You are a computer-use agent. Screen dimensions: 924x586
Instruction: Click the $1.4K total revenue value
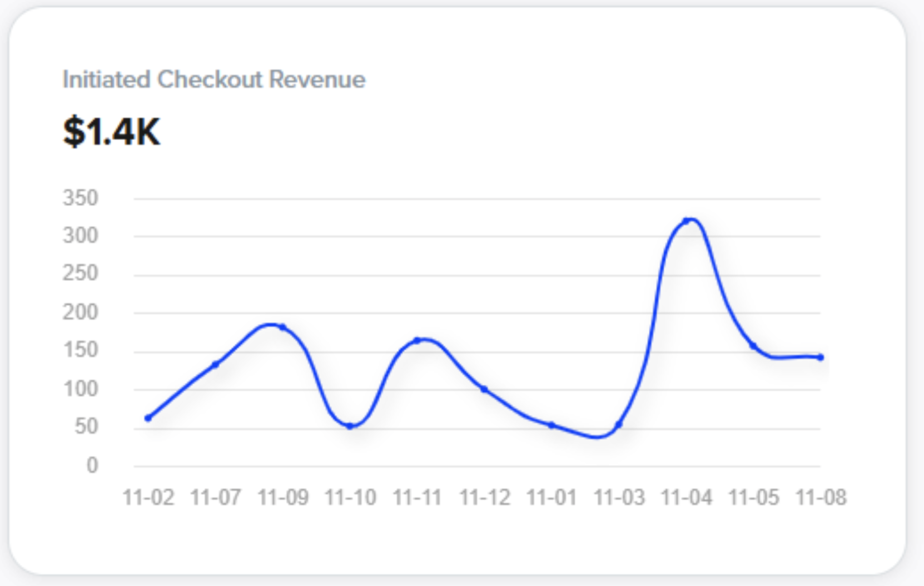(111, 132)
